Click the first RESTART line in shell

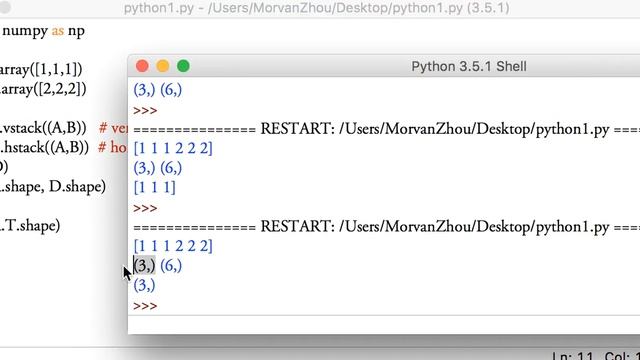click(386, 129)
